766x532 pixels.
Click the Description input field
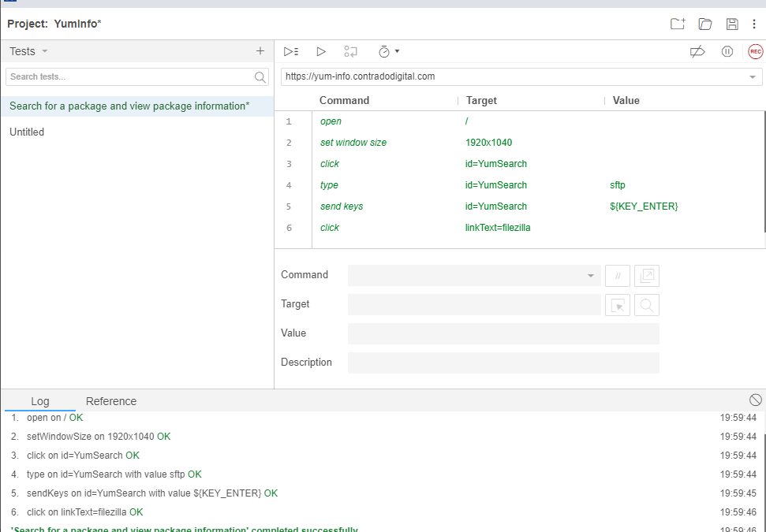click(x=503, y=363)
